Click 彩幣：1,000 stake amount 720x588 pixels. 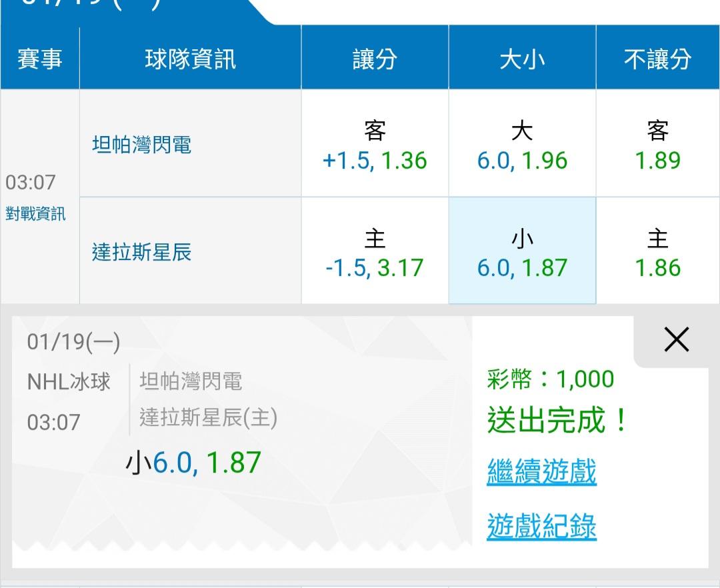pyautogui.click(x=550, y=379)
